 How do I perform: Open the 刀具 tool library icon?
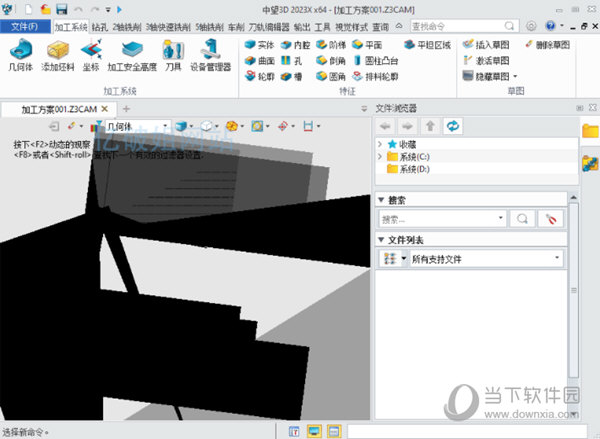coord(173,55)
